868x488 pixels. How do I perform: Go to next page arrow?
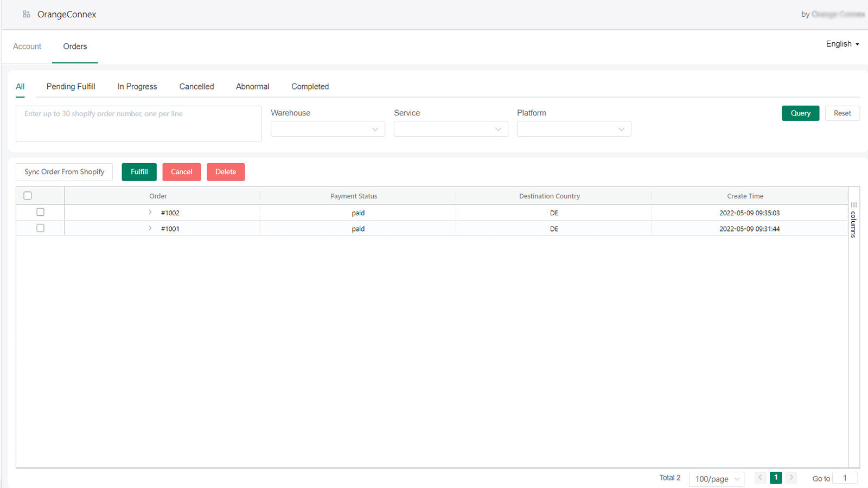coord(792,478)
